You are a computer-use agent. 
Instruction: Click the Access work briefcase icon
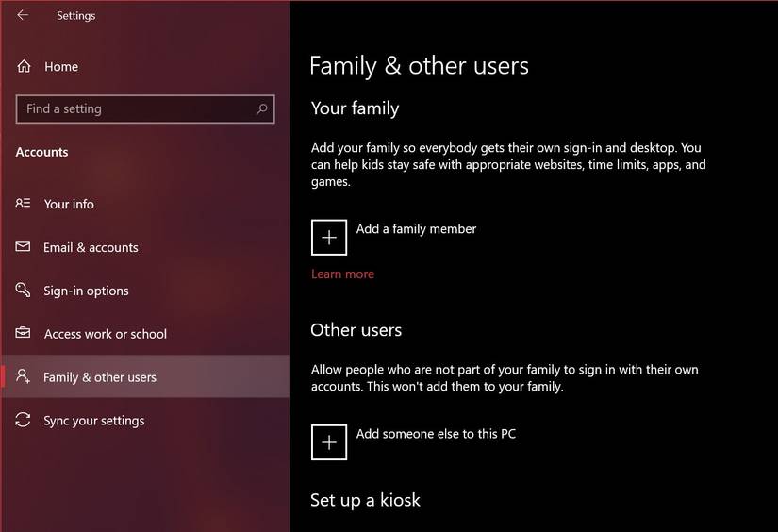[24, 334]
